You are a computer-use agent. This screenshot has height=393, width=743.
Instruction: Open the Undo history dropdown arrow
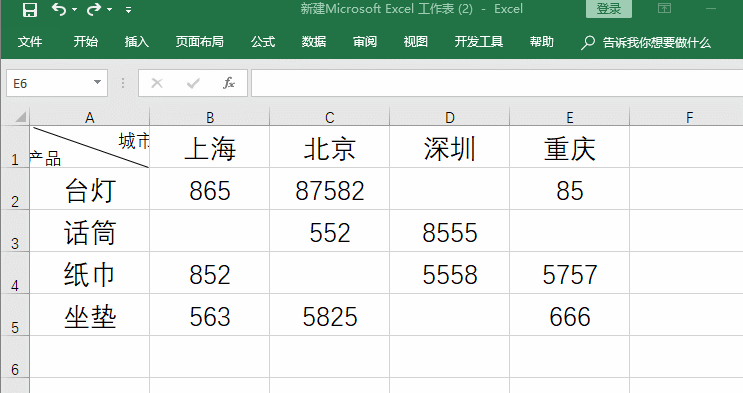click(74, 9)
